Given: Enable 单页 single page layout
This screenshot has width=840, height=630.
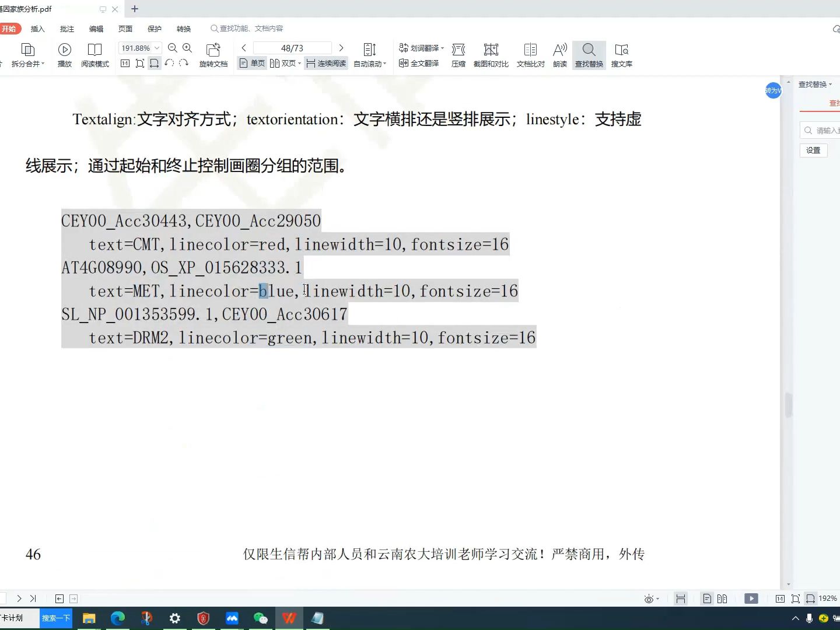Looking at the screenshot, I should click(252, 63).
